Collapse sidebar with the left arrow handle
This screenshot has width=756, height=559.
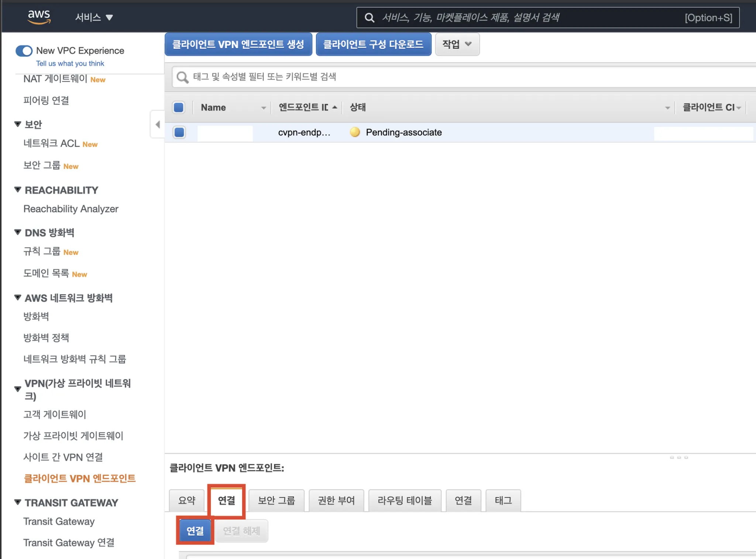point(158,125)
